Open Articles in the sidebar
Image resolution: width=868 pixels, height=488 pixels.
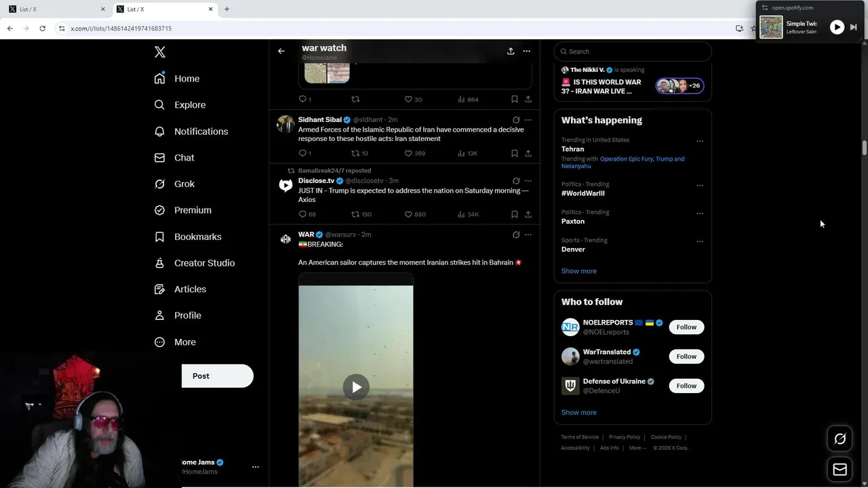(x=180, y=289)
